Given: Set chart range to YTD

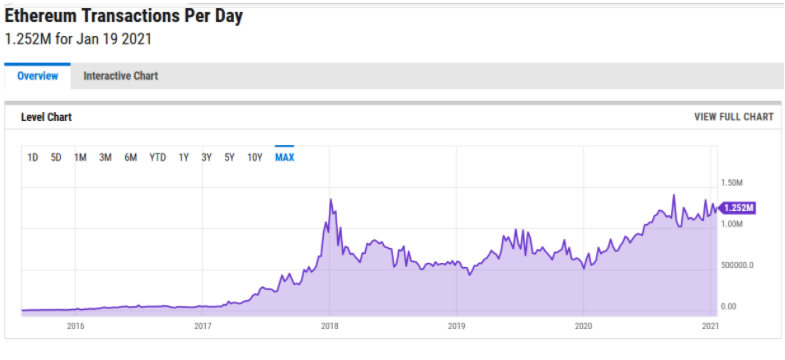Looking at the screenshot, I should tap(158, 157).
